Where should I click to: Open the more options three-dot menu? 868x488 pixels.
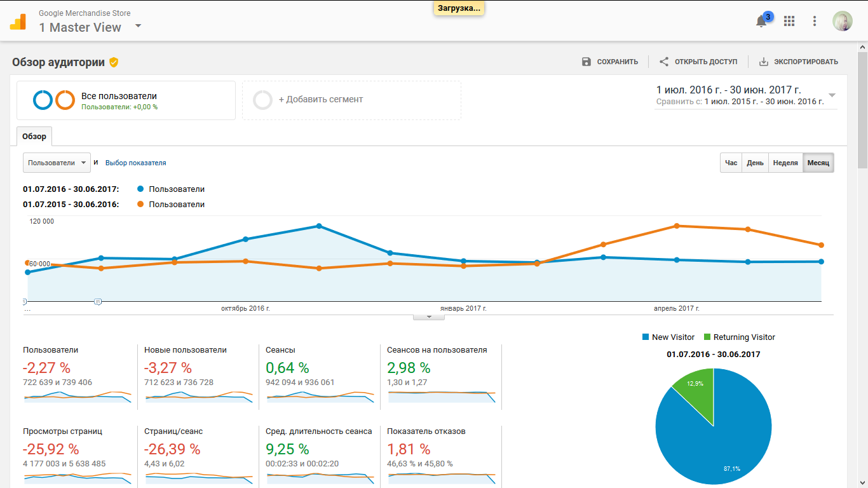pyautogui.click(x=814, y=21)
